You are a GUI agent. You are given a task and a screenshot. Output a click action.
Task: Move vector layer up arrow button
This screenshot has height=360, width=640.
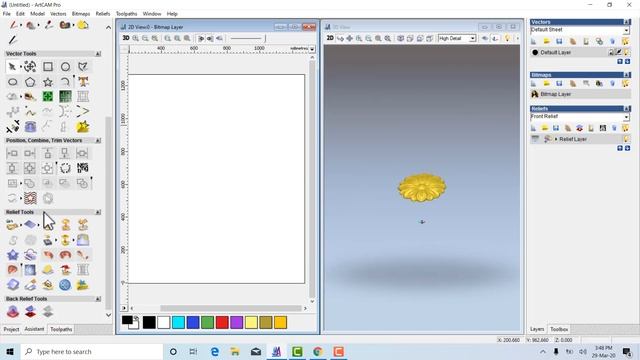[x=620, y=61]
